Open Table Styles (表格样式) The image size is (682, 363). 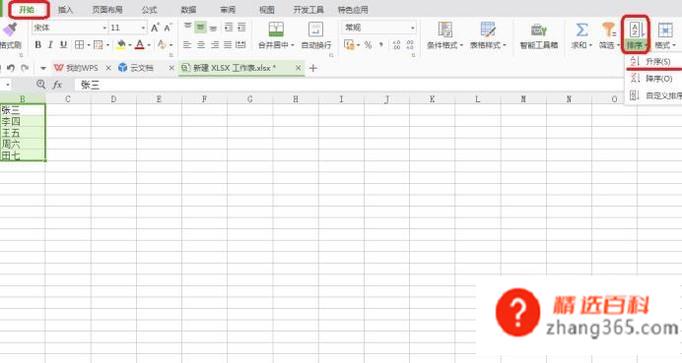point(488,36)
